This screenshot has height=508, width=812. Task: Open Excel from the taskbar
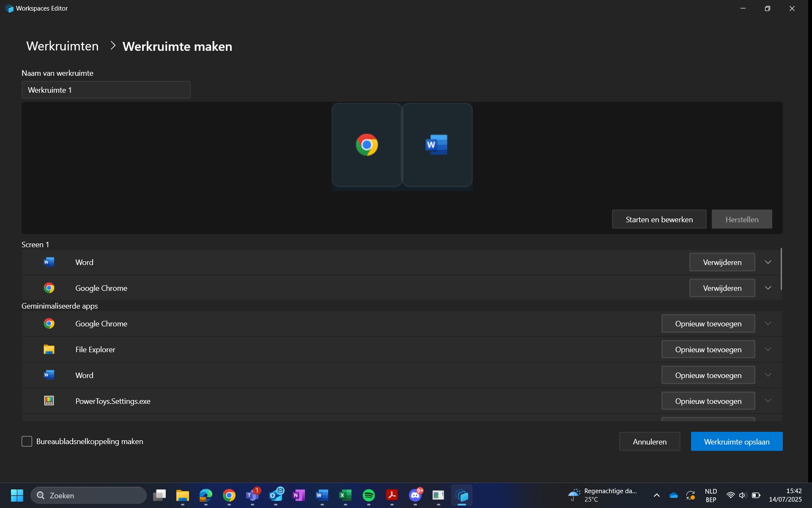pos(346,495)
